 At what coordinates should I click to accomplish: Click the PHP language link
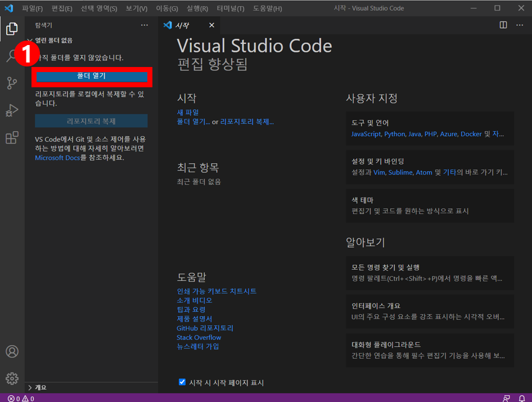pos(431,134)
